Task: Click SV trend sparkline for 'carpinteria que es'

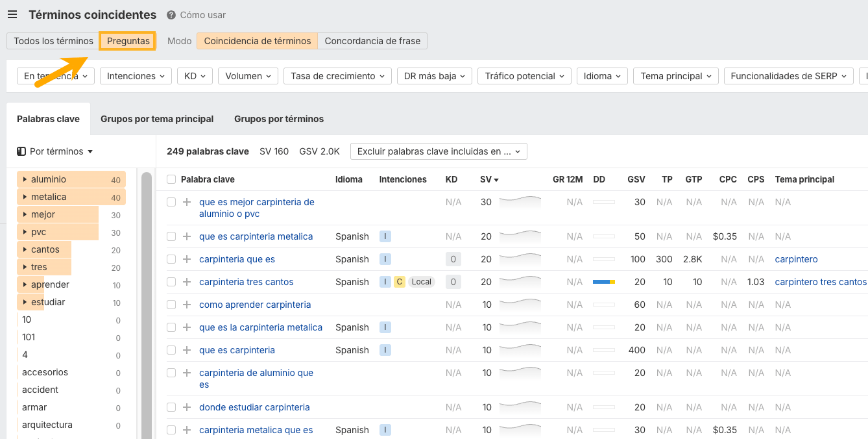Action: [520, 258]
